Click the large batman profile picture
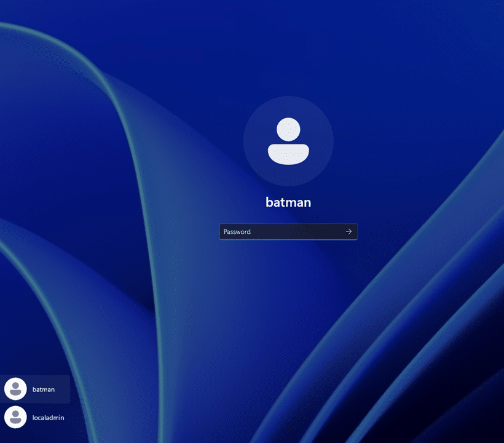 (x=288, y=141)
